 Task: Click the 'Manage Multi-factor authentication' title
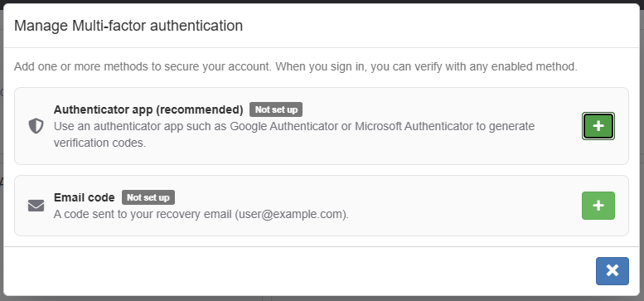pos(128,26)
